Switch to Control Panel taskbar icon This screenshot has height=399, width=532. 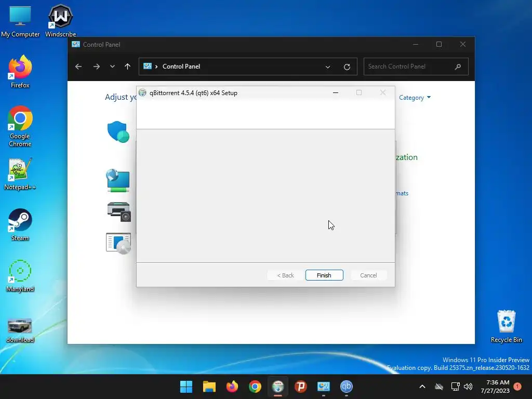pos(323,387)
